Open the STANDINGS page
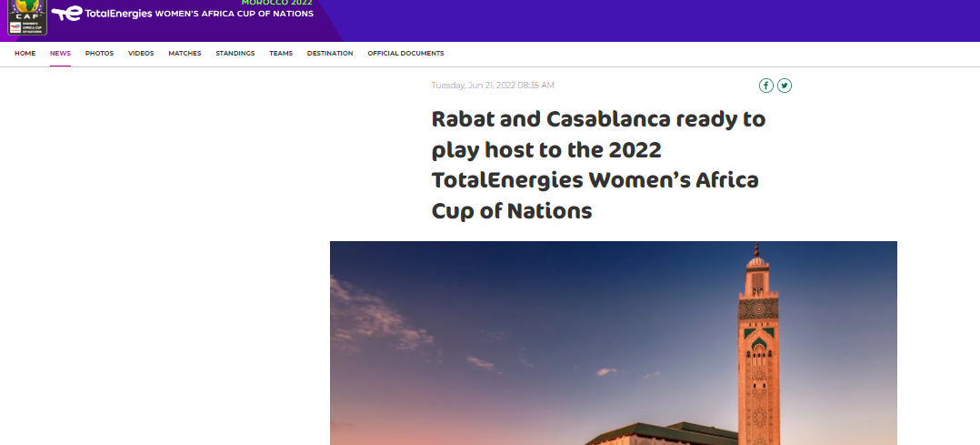Viewport: 980px width, 445px height. [235, 54]
